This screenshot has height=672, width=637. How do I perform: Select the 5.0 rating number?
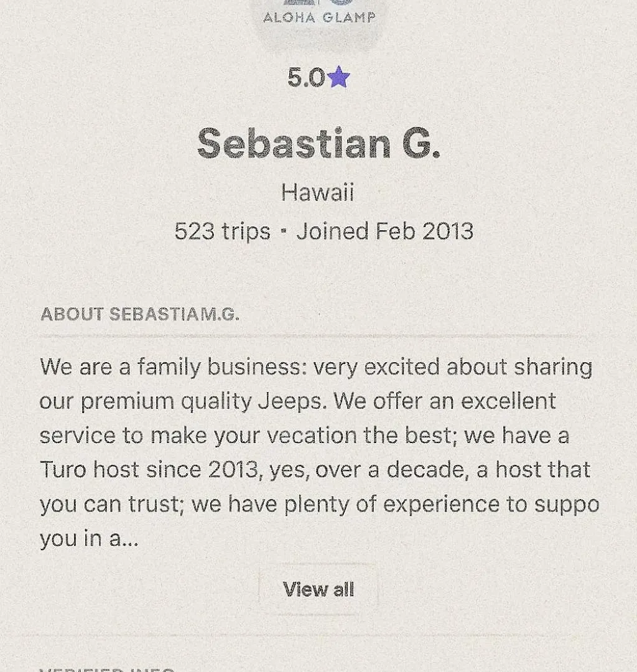(x=306, y=78)
